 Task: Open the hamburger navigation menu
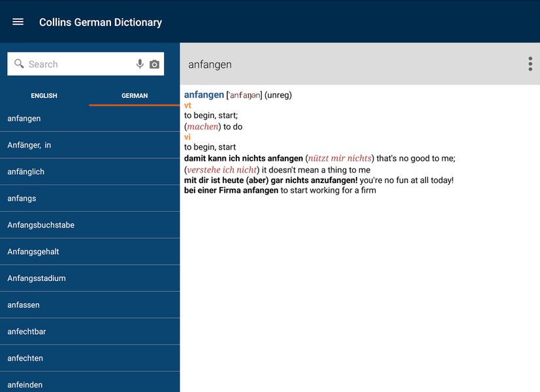pos(18,22)
